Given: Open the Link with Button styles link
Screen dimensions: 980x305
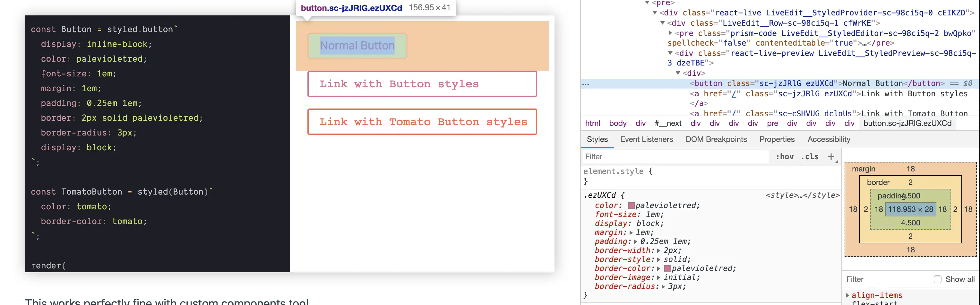Looking at the screenshot, I should [422, 84].
